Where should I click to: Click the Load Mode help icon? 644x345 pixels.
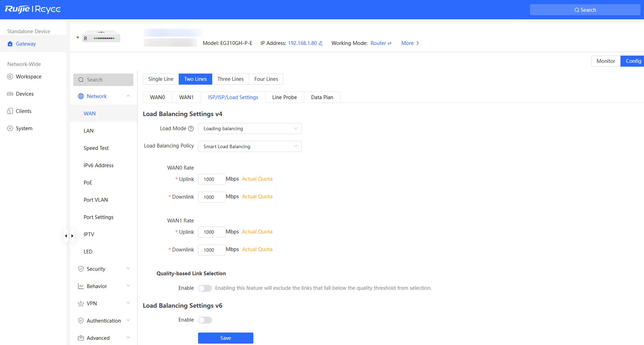click(x=191, y=129)
